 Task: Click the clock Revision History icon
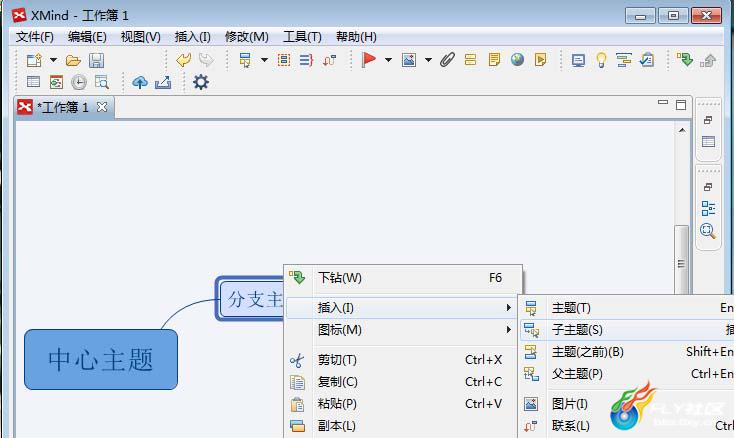[x=79, y=82]
